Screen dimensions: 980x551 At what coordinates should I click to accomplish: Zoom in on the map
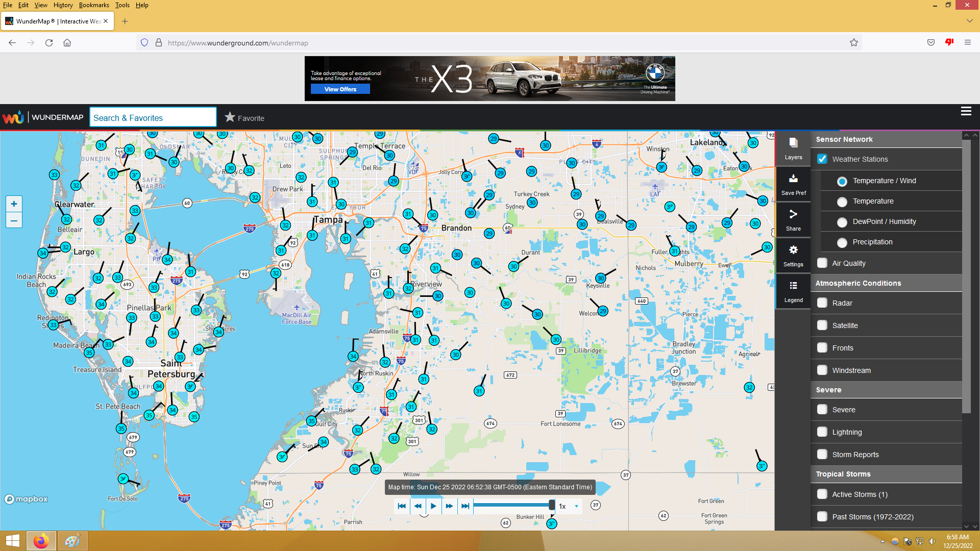(x=14, y=204)
